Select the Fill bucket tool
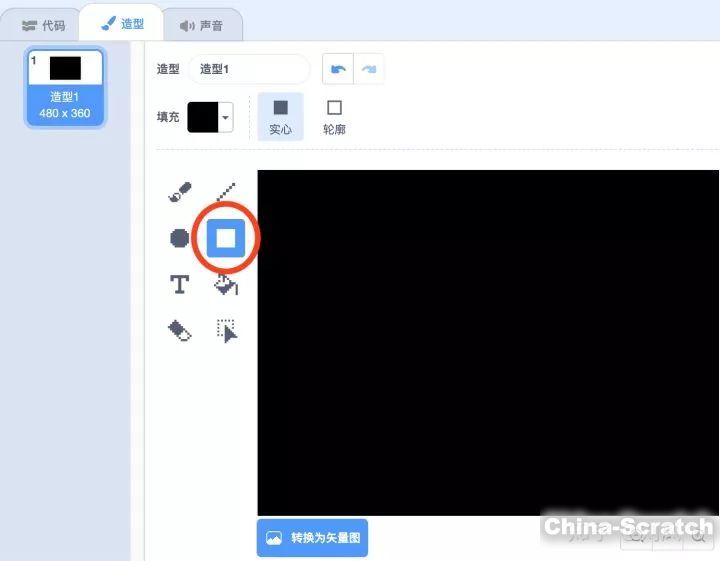The width and height of the screenshot is (720, 561). (x=227, y=286)
